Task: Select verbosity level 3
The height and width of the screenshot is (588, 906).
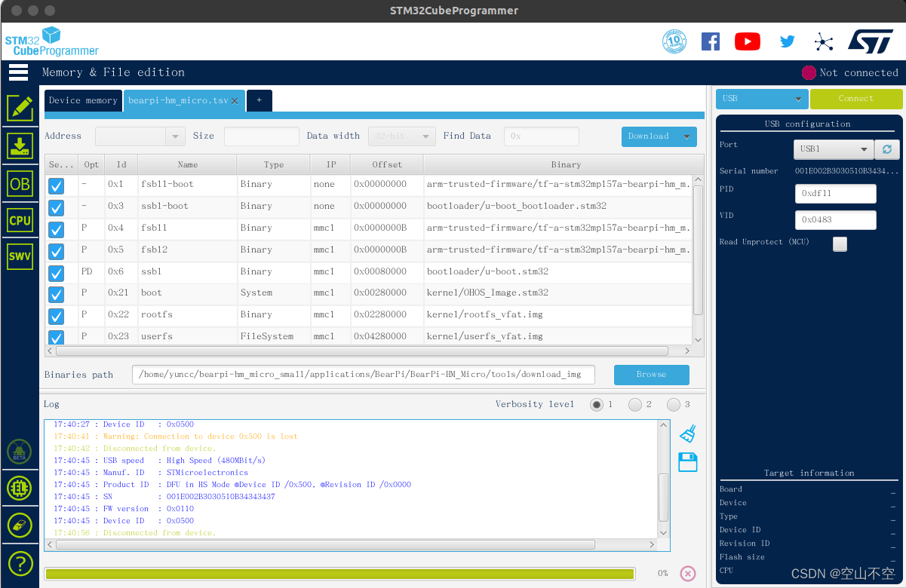Action: click(x=674, y=405)
